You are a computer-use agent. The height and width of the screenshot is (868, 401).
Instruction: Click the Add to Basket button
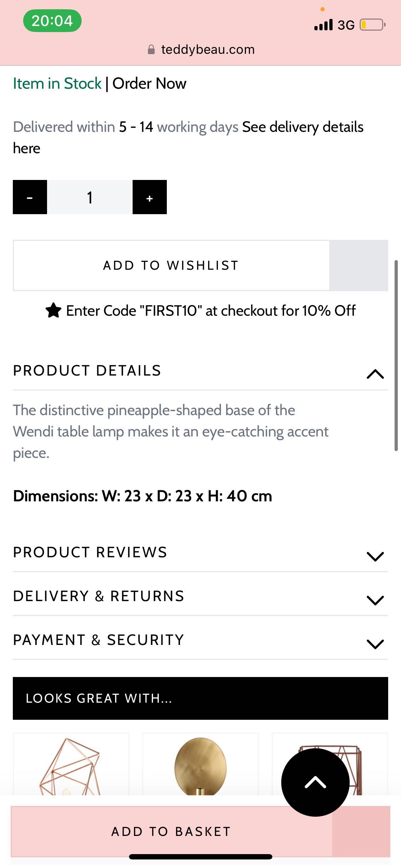171,831
